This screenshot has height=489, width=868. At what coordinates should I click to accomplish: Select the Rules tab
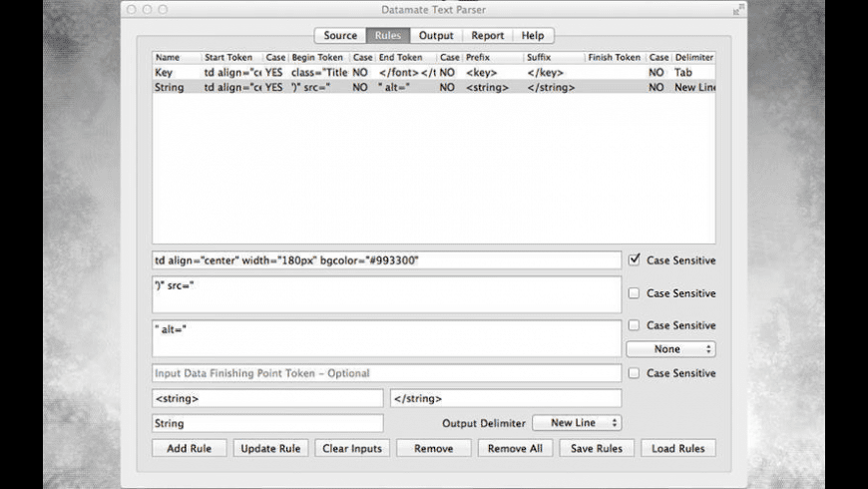click(x=387, y=36)
